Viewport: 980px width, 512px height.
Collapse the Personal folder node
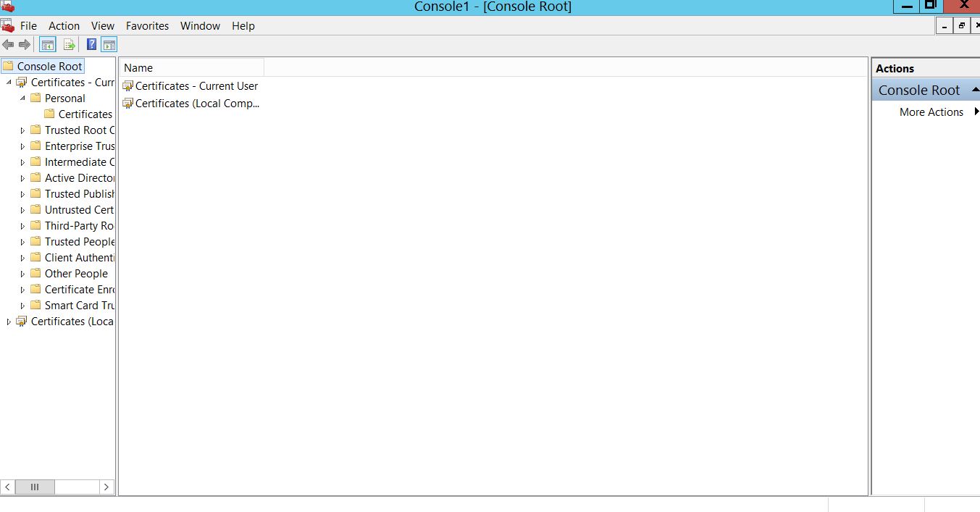22,98
